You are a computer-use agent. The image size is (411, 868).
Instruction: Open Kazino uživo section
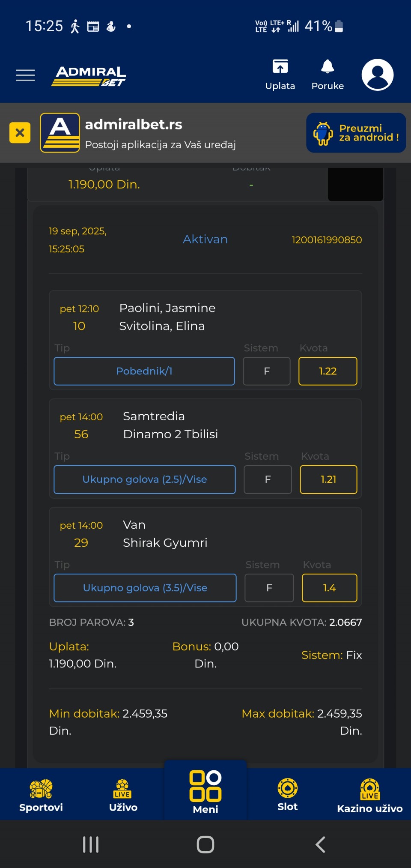coord(370,795)
